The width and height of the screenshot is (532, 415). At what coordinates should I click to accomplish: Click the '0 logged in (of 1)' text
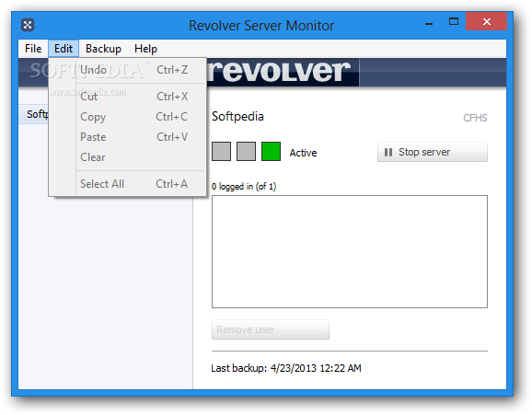pos(244,186)
